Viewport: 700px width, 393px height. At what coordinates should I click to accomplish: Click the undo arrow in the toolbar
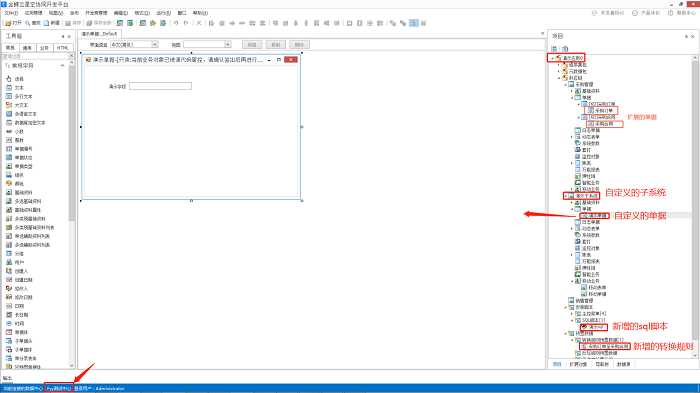pyautogui.click(x=176, y=23)
